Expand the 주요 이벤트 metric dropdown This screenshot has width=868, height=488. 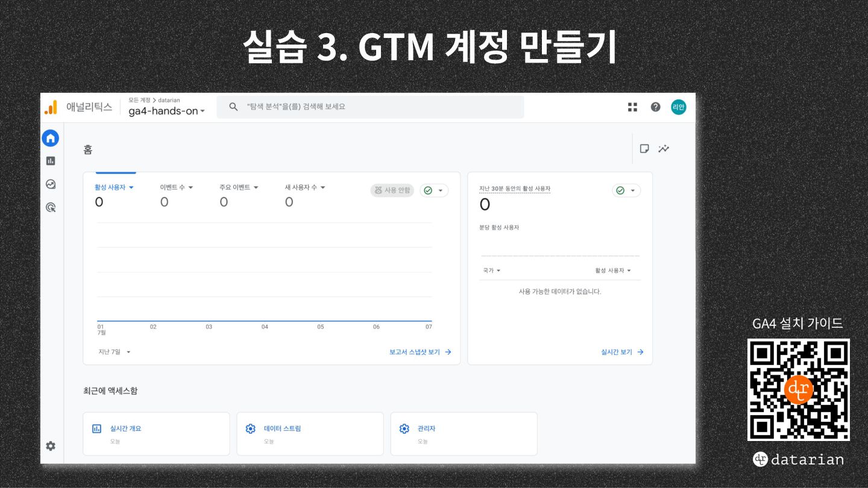(239, 187)
